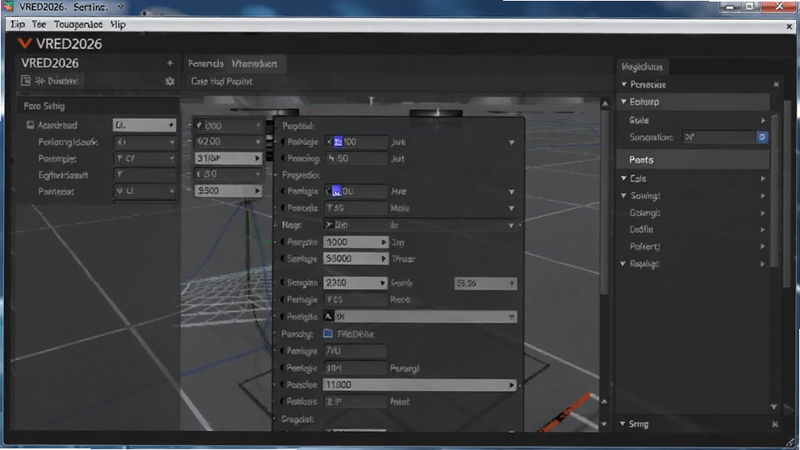
Task: Open the V200 dropdown in the middle column
Action: 228,141
